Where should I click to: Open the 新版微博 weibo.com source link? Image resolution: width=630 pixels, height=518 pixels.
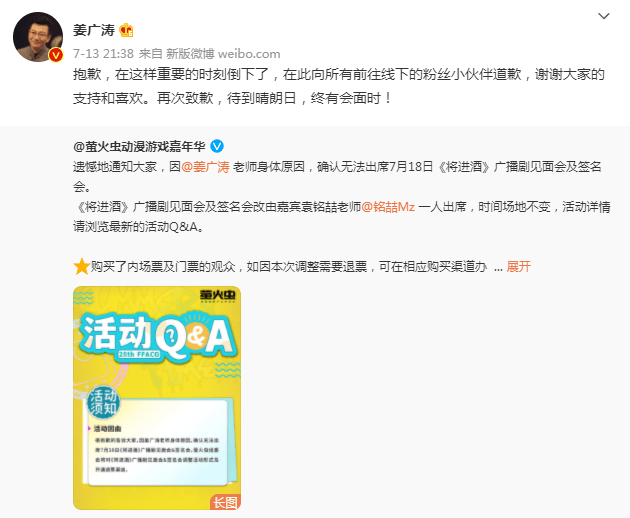[x=223, y=53]
